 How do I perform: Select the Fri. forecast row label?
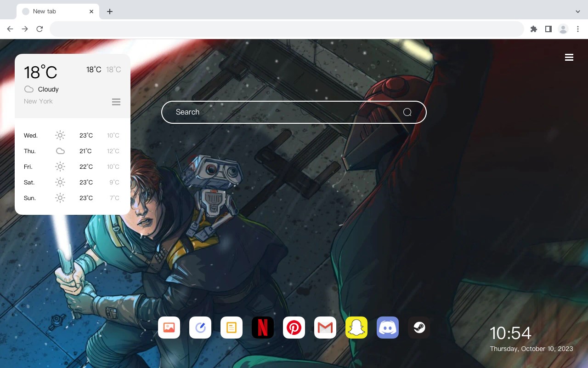click(x=28, y=167)
